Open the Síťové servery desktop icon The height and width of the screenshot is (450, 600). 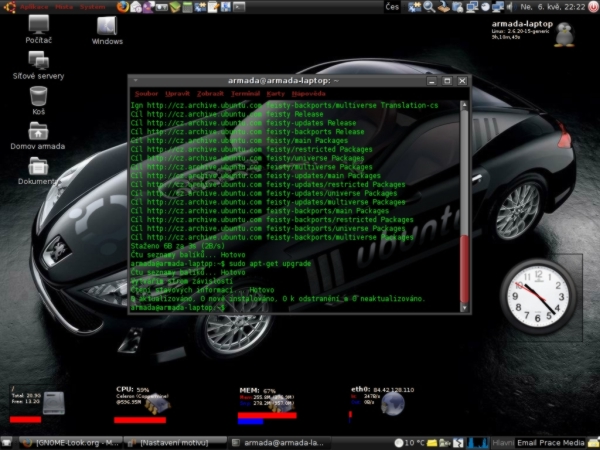click(38, 65)
